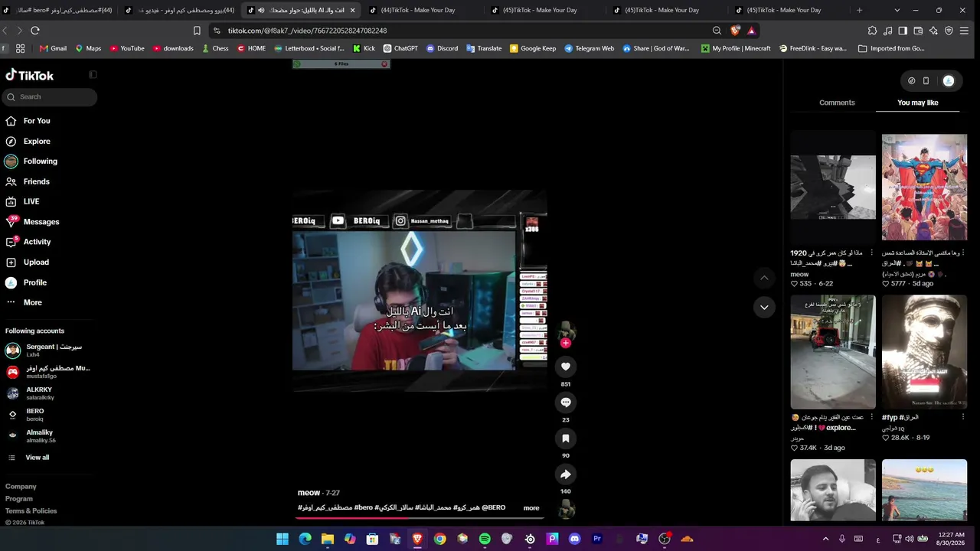
Task: Open File Explorer from taskbar
Action: click(x=328, y=539)
